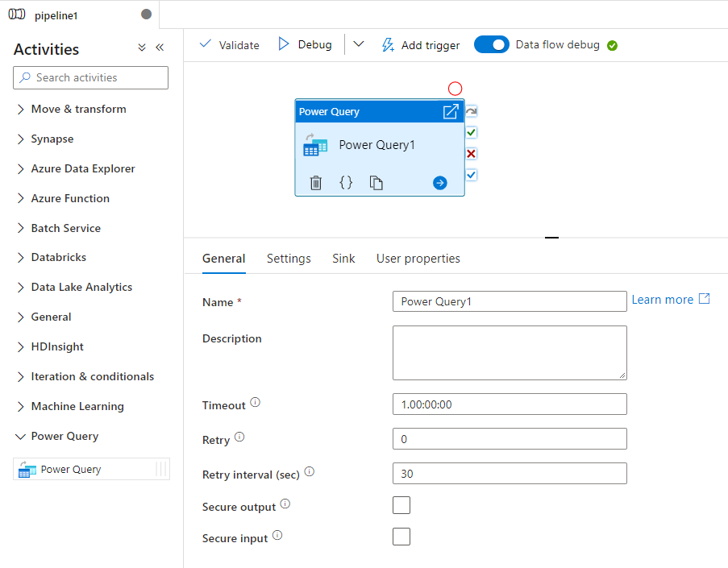728x568 pixels.
Task: Click the Validate button
Action: 229,45
